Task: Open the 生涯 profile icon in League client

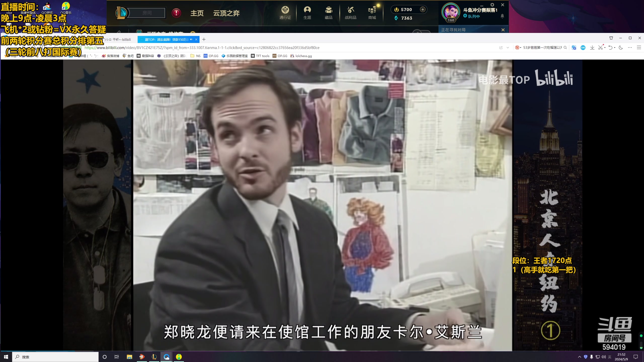Action: pyautogui.click(x=307, y=13)
